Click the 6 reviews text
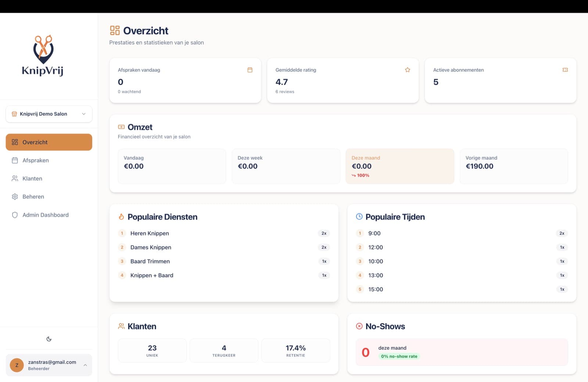Image resolution: width=588 pixels, height=382 pixels. pos(285,92)
